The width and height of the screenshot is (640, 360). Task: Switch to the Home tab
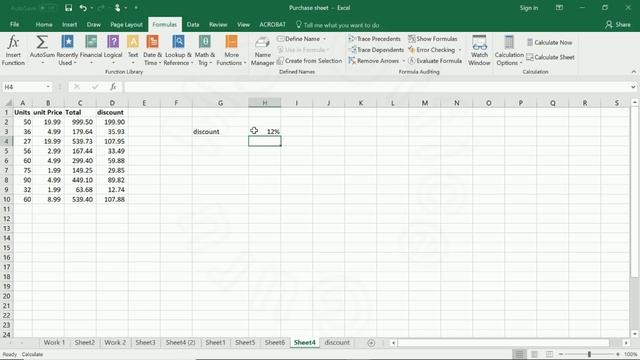click(44, 24)
